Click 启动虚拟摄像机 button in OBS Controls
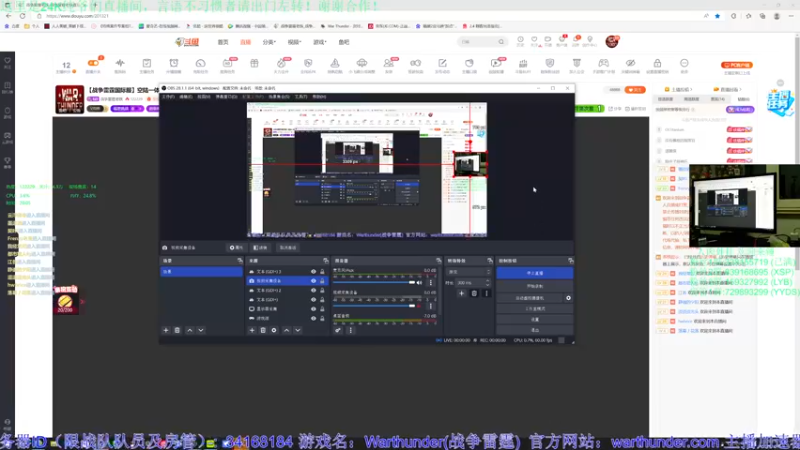 pos(530,298)
